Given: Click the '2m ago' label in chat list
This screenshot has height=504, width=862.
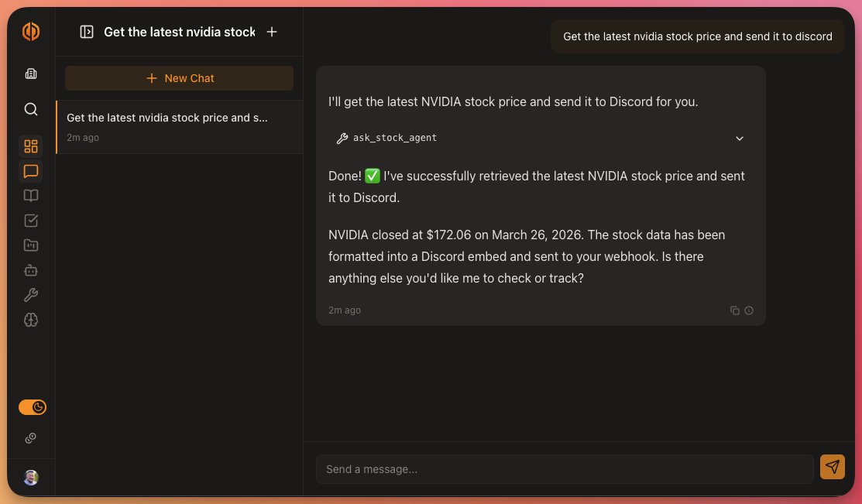Looking at the screenshot, I should pos(82,137).
